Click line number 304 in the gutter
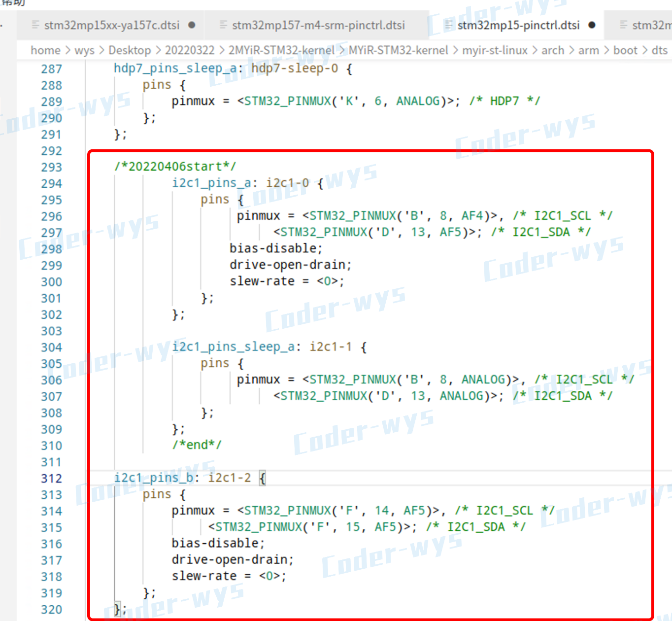 click(52, 347)
